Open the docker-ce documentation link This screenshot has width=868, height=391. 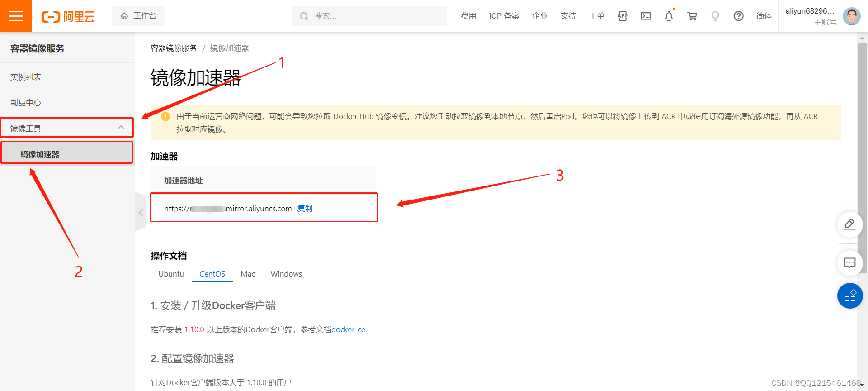pos(348,329)
